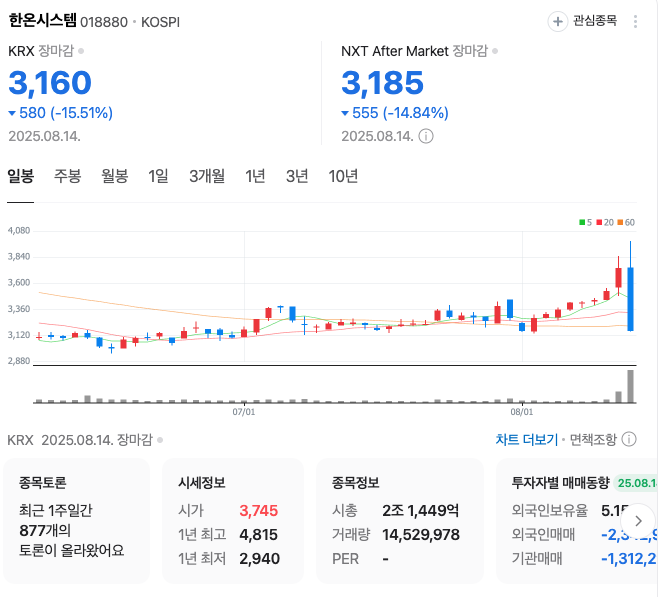
Task: Open info icon next to 면책조항
Action: coord(629,439)
